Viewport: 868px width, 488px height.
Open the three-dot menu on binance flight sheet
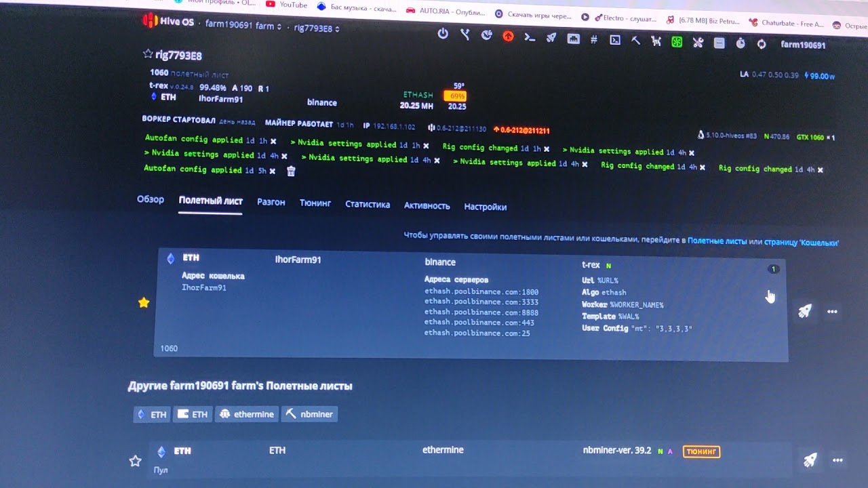(832, 312)
